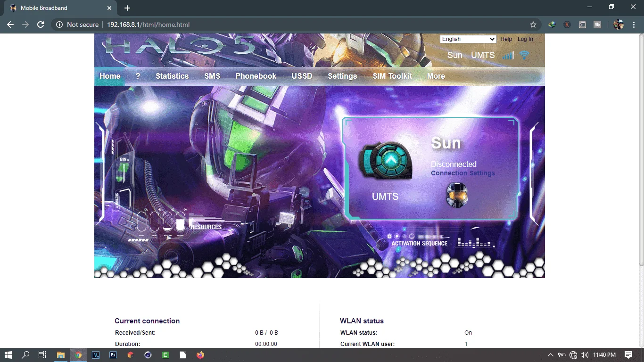
Task: Open the Internet Download Manager extension icon
Action: pos(552,25)
